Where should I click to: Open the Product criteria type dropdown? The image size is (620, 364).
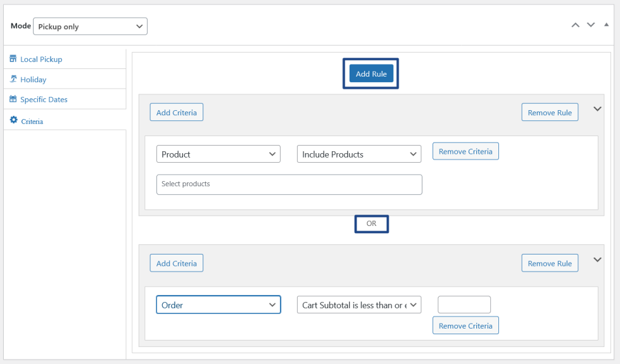[218, 154]
